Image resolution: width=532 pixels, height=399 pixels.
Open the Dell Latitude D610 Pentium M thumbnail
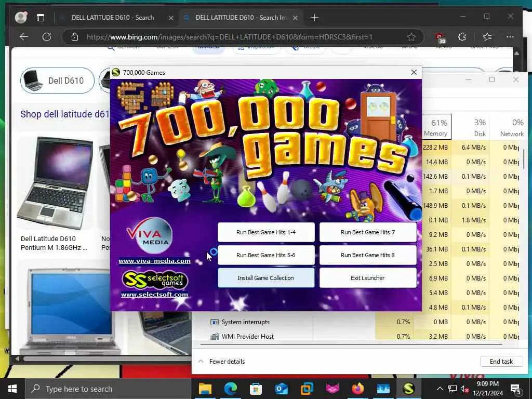55,183
